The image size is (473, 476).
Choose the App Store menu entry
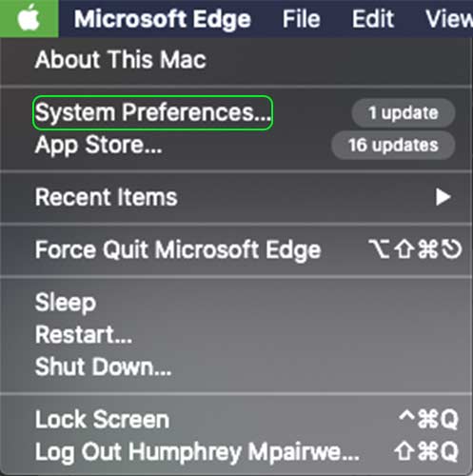click(98, 146)
